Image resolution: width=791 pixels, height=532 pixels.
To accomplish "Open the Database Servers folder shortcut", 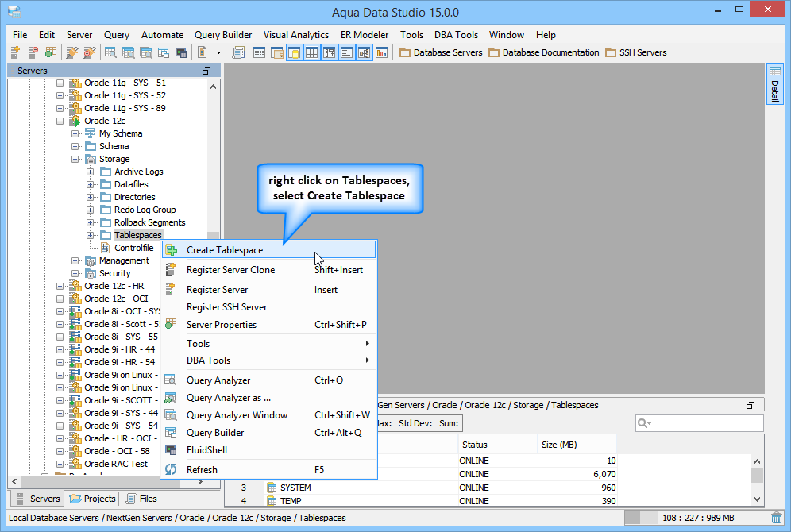I will [441, 52].
